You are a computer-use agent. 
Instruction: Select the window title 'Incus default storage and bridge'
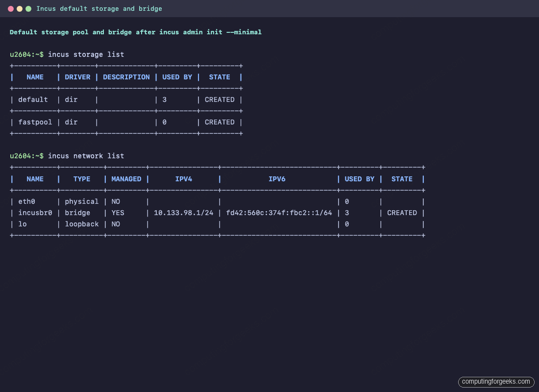pyautogui.click(x=99, y=9)
